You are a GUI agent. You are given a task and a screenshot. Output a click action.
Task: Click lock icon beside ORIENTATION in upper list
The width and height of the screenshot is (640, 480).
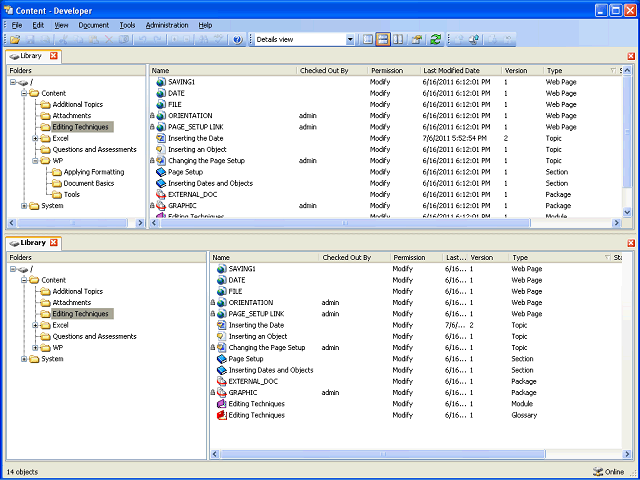click(x=152, y=116)
